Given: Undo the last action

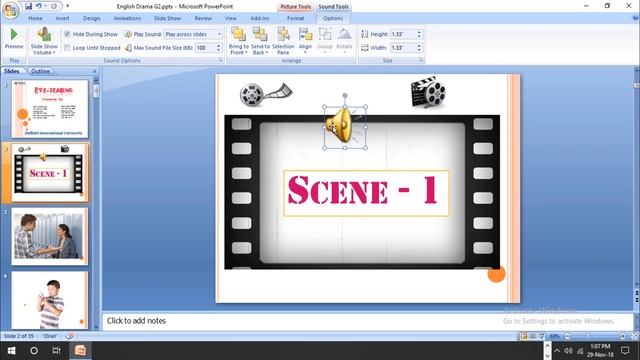Looking at the screenshot, I should coord(39,6).
